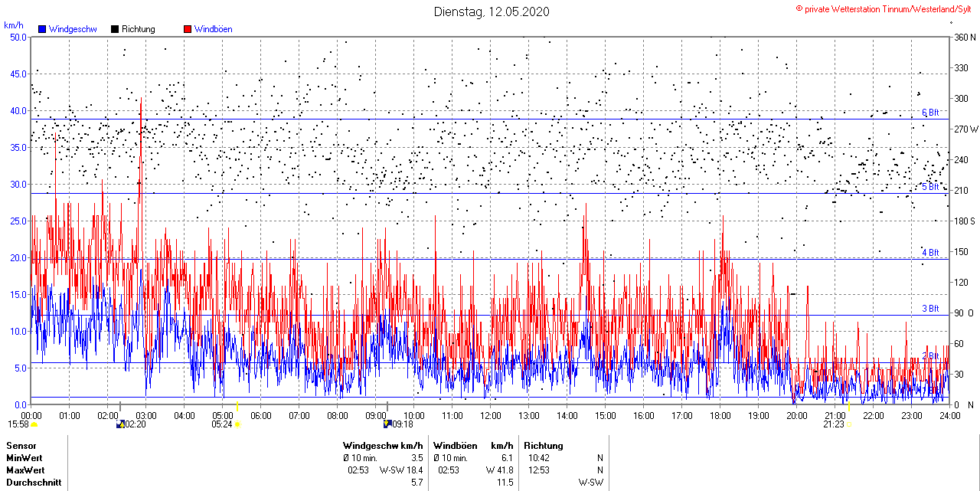Click the MaxWert row header
This screenshot has width=980, height=491.
(x=25, y=470)
